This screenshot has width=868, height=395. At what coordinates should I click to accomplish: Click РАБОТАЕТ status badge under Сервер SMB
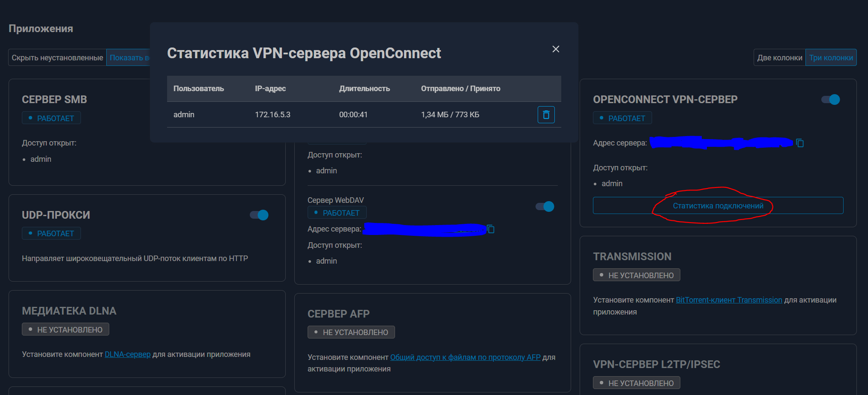tap(51, 118)
